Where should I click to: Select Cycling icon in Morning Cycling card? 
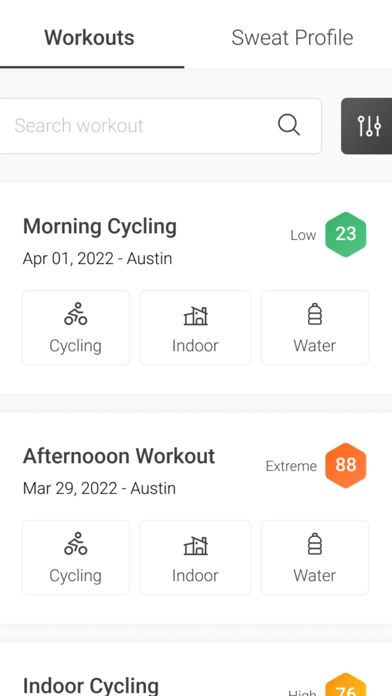point(75,314)
